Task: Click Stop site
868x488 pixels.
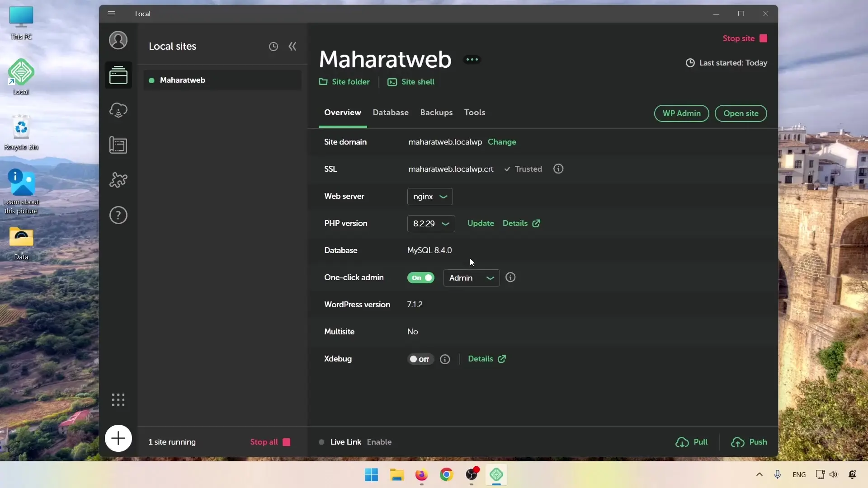Action: pyautogui.click(x=745, y=38)
